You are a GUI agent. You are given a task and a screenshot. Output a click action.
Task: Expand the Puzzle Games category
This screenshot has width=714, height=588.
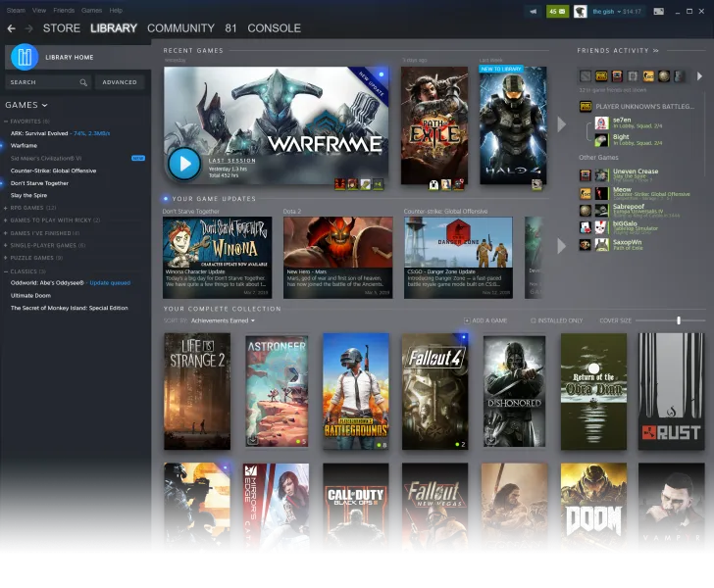point(8,258)
